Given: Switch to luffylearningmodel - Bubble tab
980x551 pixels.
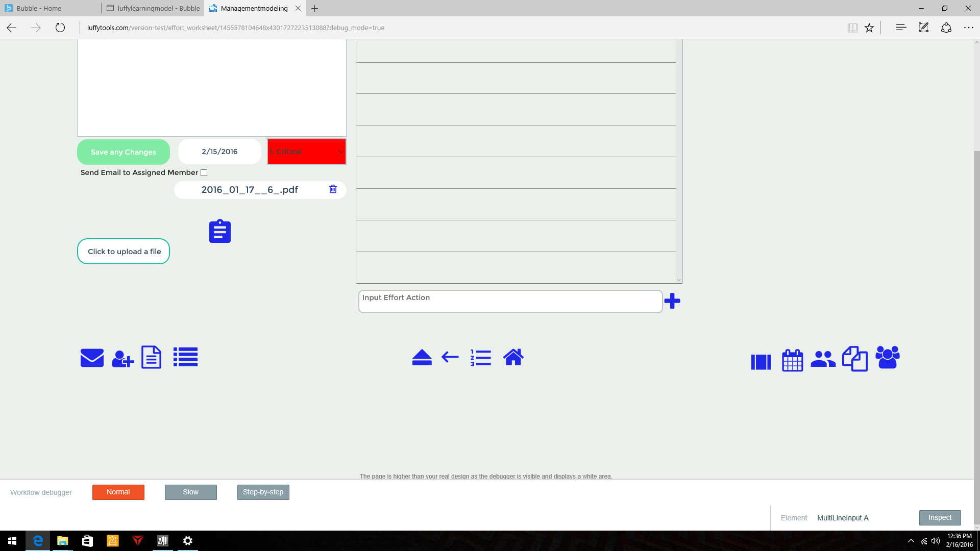Looking at the screenshot, I should click(153, 8).
